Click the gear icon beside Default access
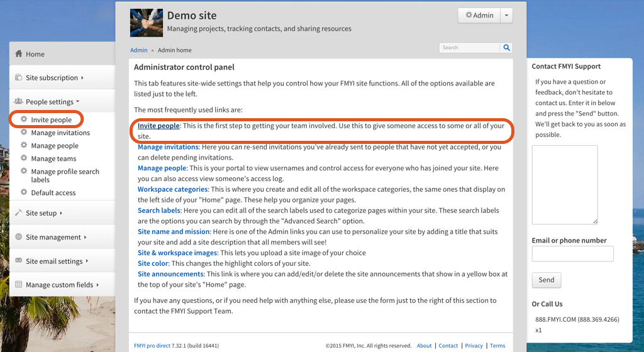 click(24, 192)
